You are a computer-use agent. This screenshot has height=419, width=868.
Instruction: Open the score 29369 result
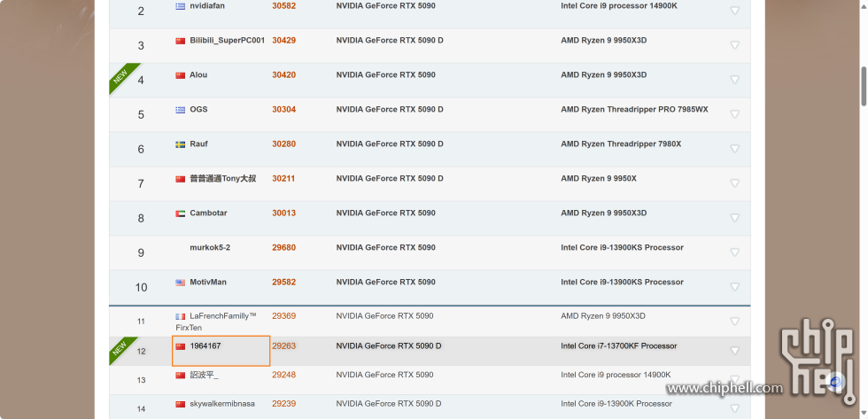[284, 316]
